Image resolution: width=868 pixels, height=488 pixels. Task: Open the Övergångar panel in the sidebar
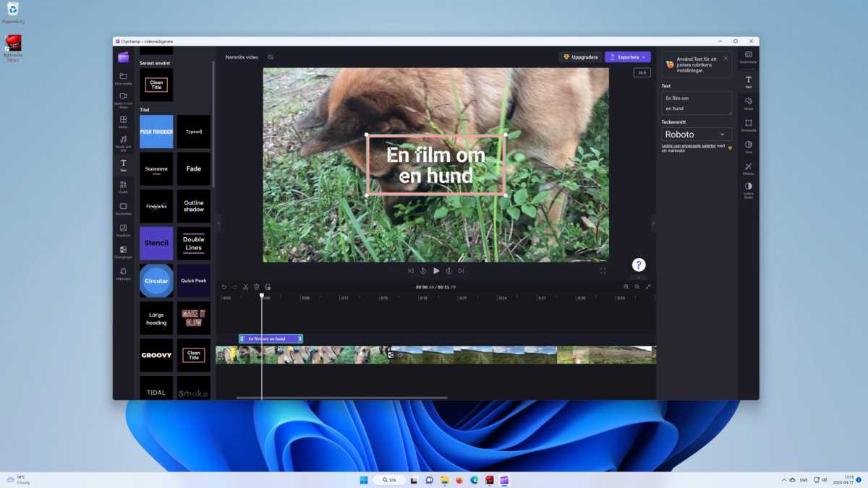(123, 251)
